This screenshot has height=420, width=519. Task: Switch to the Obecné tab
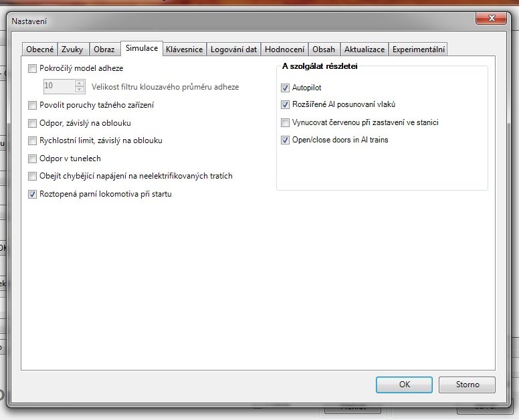(x=39, y=49)
